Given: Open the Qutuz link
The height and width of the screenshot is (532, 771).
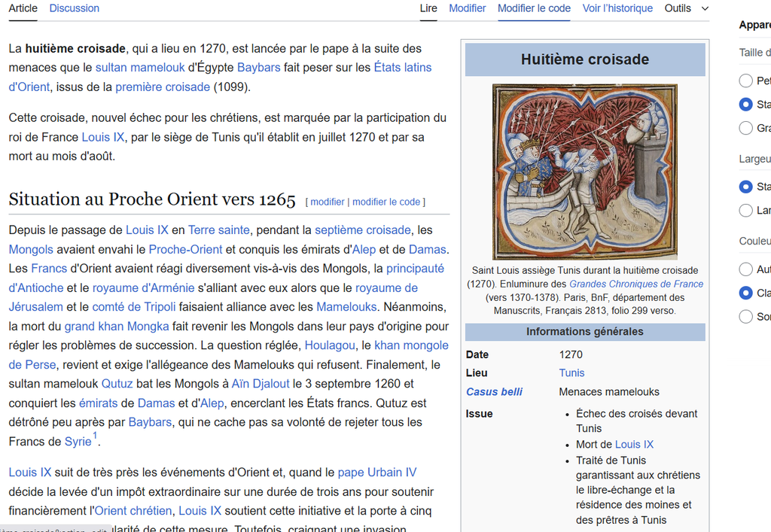Looking at the screenshot, I should point(117,384).
